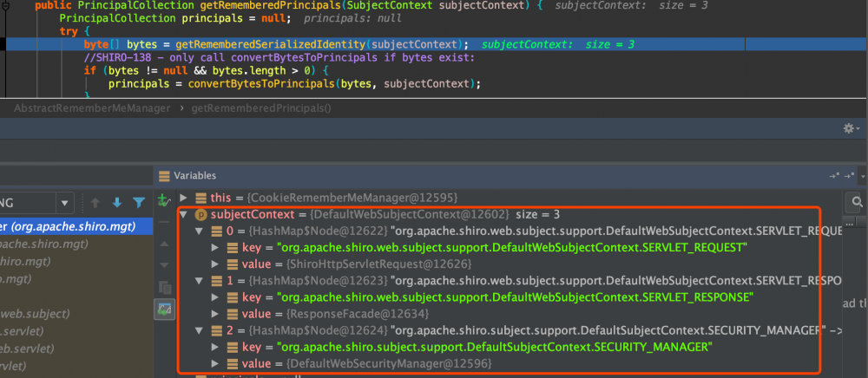The width and height of the screenshot is (868, 378).
Task: Click the SHIRO-138 comment line
Action: tap(279, 57)
